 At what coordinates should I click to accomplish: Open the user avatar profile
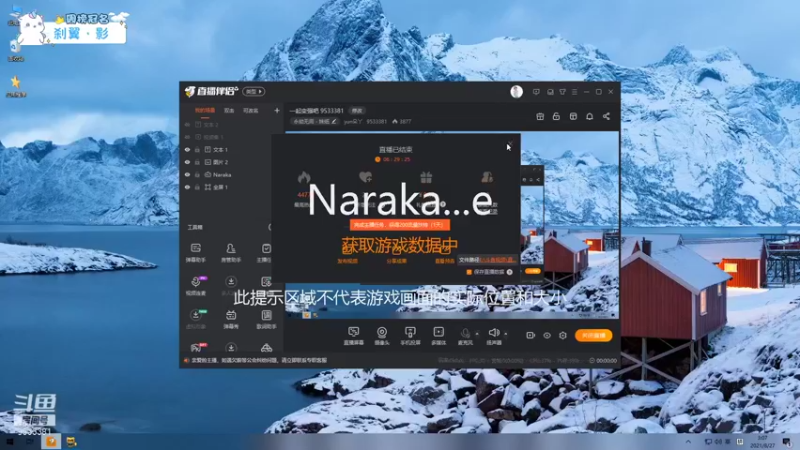point(516,92)
